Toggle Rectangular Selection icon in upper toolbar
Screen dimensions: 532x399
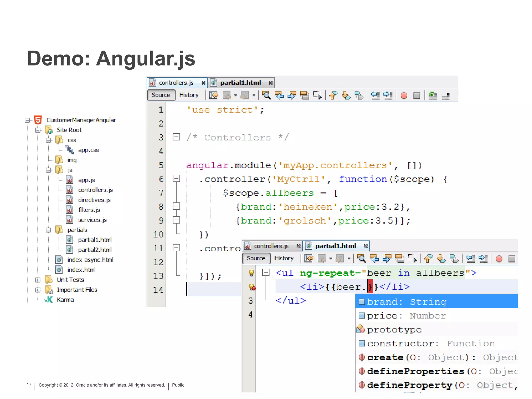click(x=317, y=95)
